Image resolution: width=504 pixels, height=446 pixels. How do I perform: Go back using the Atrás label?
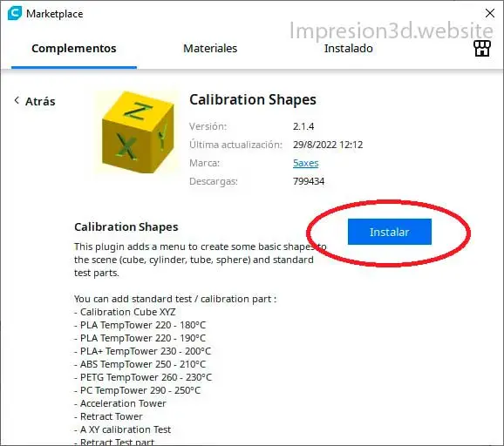click(x=40, y=101)
